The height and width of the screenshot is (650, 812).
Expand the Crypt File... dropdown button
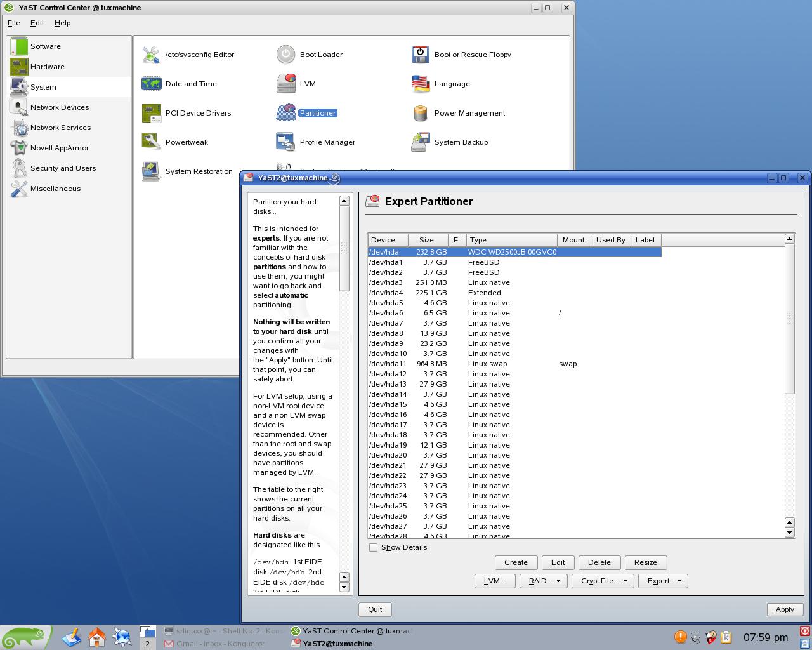pos(603,581)
